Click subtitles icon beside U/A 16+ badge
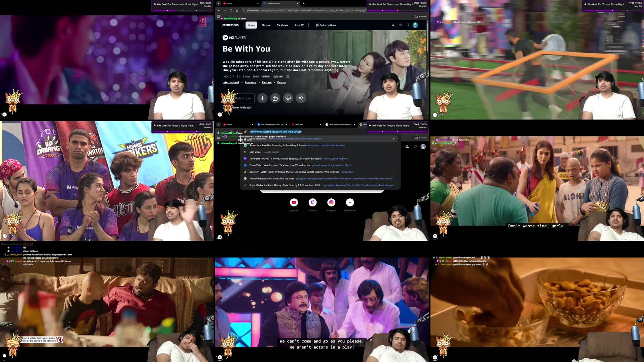 (x=288, y=76)
